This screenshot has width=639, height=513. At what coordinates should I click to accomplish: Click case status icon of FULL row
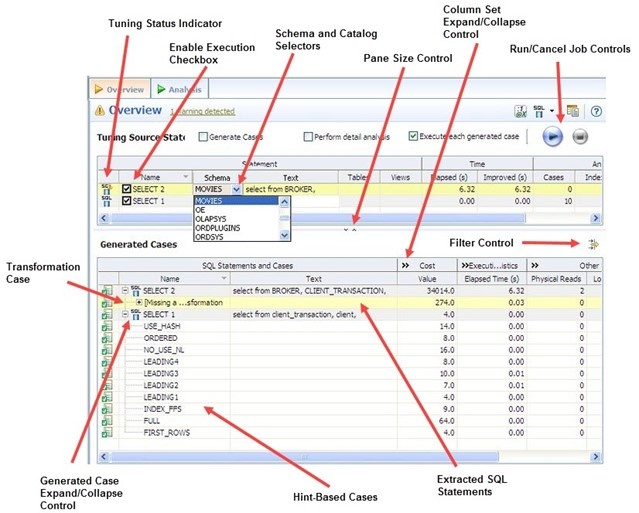107,421
